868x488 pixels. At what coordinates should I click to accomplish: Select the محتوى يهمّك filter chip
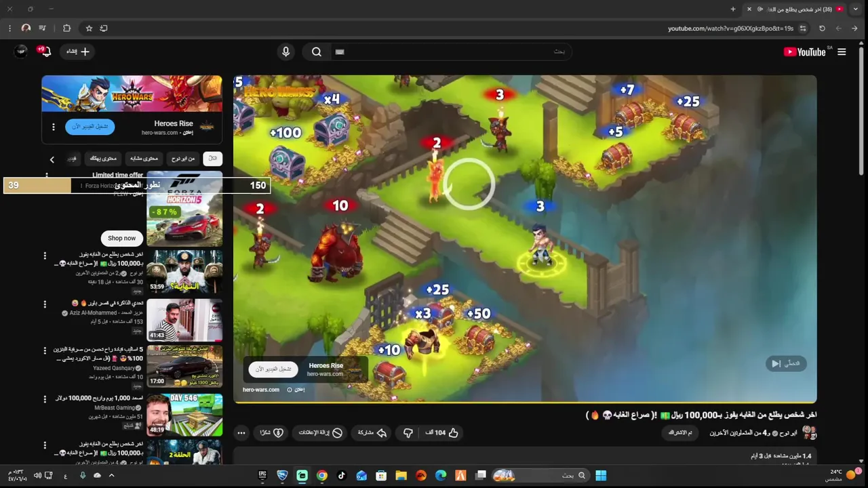[x=103, y=159]
